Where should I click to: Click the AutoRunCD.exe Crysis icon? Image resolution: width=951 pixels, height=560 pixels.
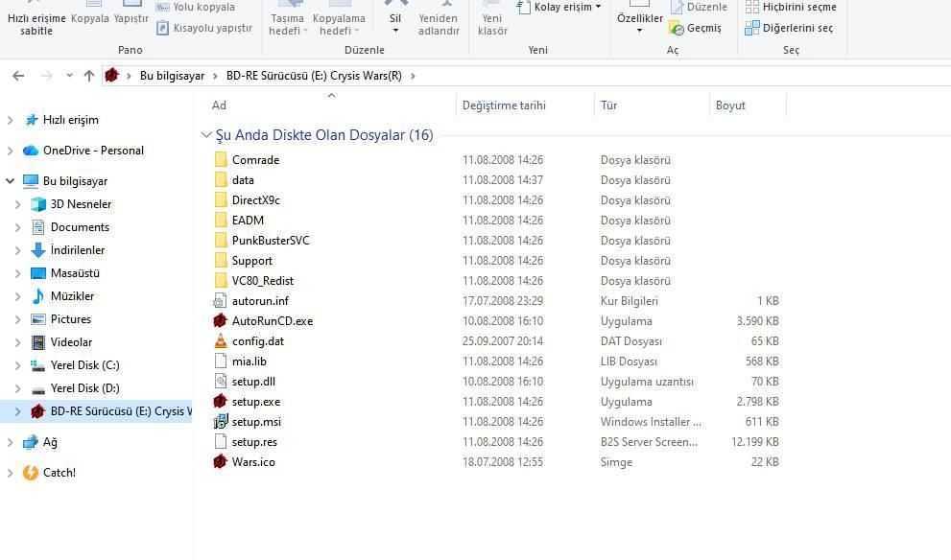220,320
